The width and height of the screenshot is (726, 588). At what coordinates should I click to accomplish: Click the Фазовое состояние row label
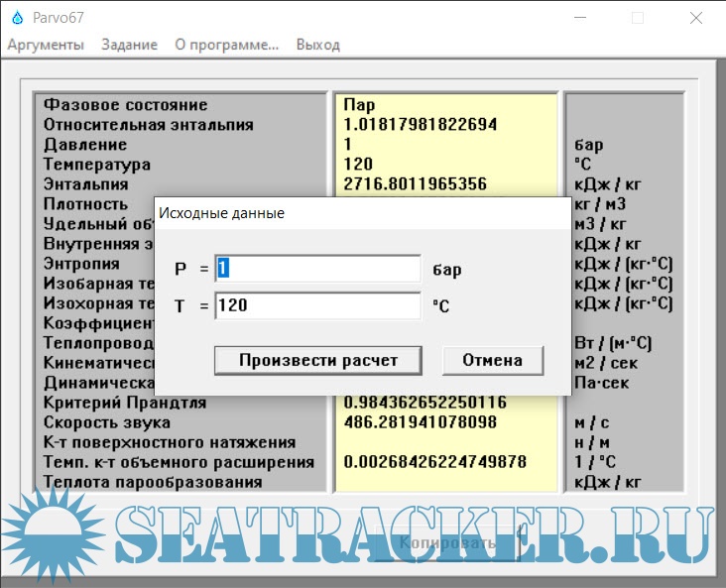coord(126,105)
